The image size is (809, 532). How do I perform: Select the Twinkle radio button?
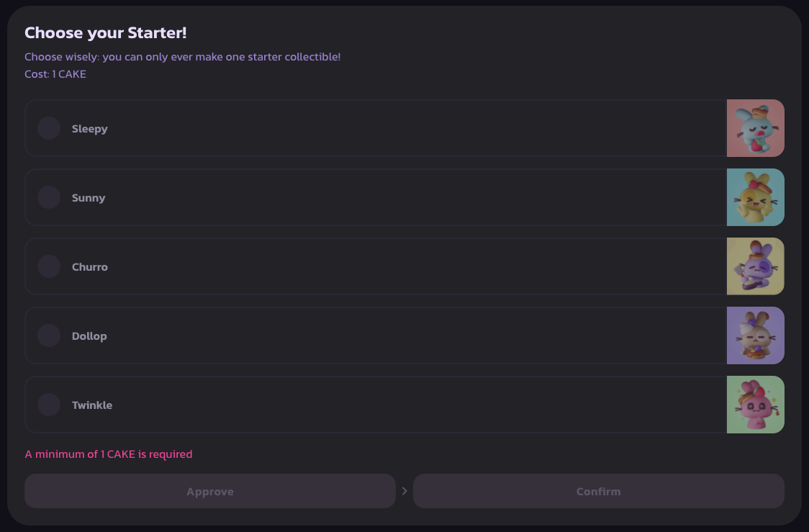point(49,405)
